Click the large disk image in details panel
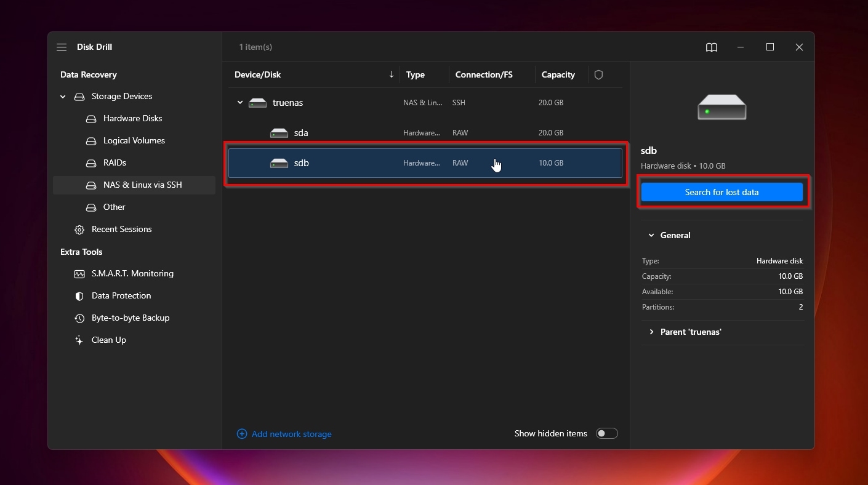The height and width of the screenshot is (485, 868). coord(721,107)
